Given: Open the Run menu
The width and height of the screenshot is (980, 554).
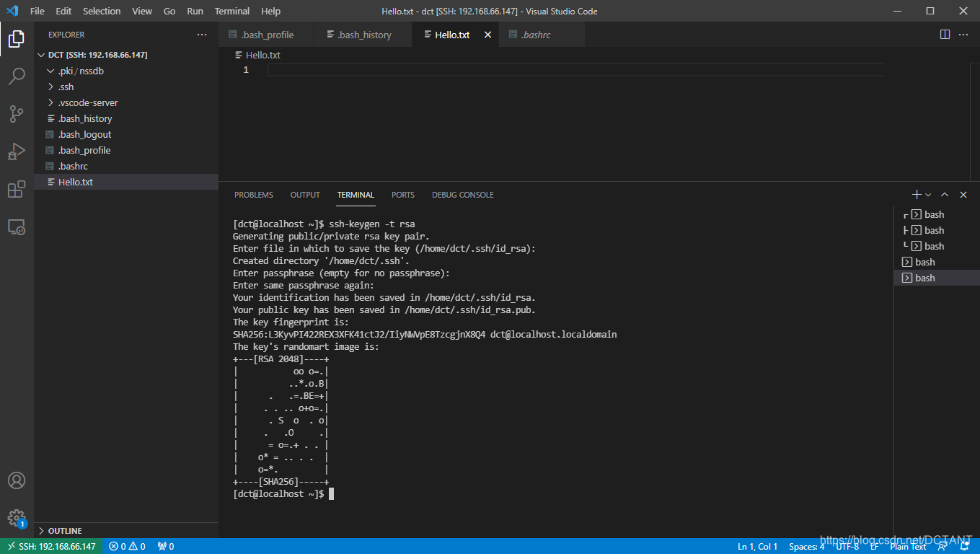Looking at the screenshot, I should click(195, 11).
